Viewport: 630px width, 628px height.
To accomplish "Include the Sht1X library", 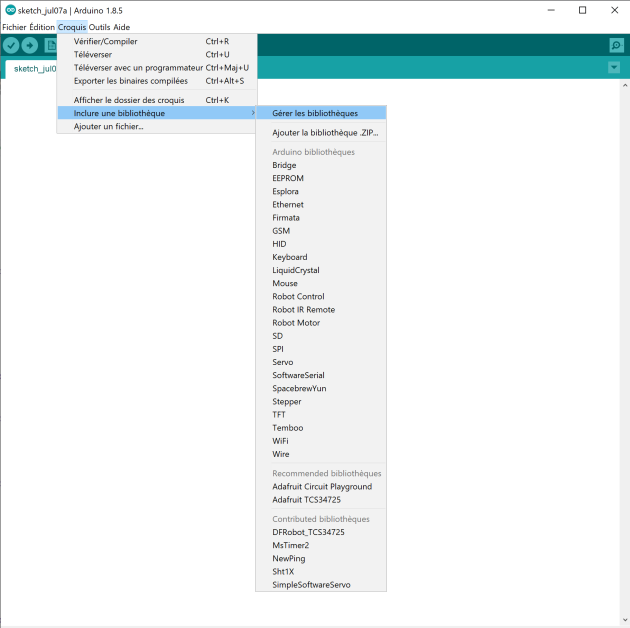I will tap(321, 571).
